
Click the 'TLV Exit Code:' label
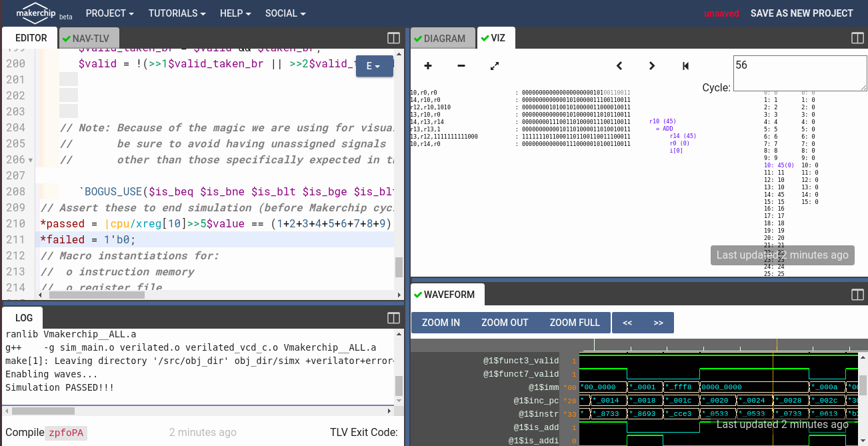364,433
